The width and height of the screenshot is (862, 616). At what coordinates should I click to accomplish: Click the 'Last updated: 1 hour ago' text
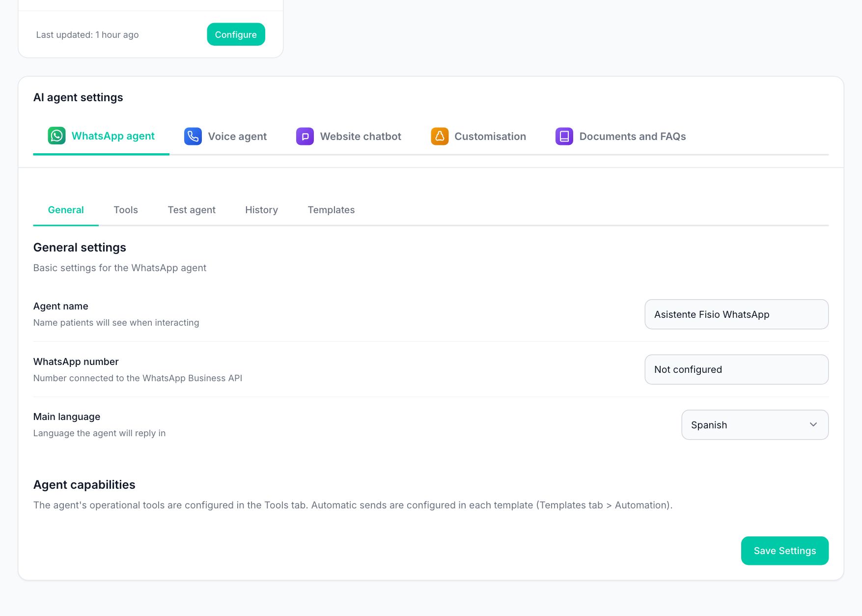[87, 35]
